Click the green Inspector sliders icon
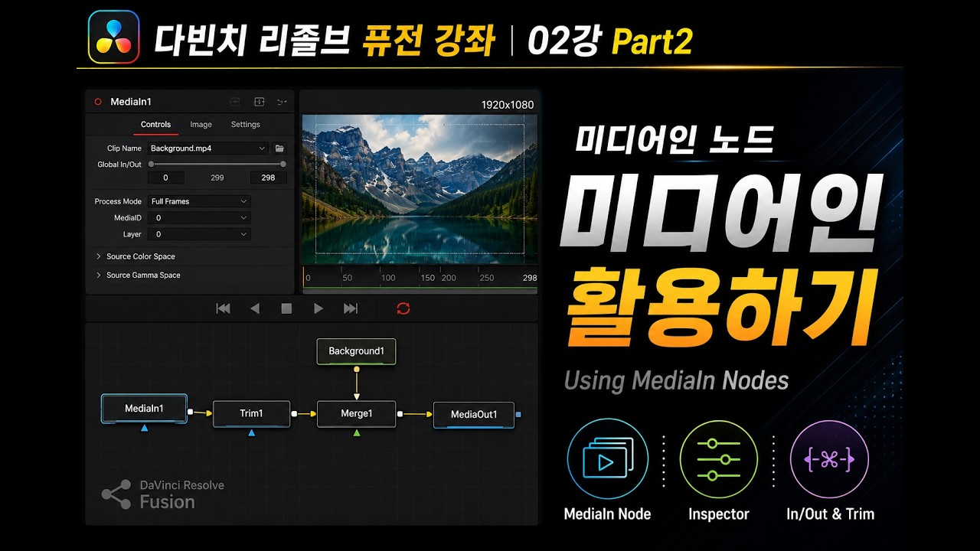 pos(718,459)
